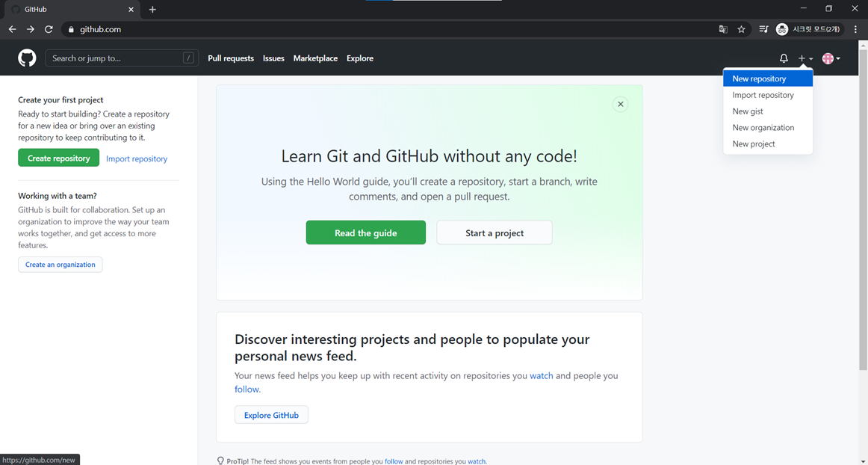
Task: Click the Start a project button
Action: pos(495,232)
